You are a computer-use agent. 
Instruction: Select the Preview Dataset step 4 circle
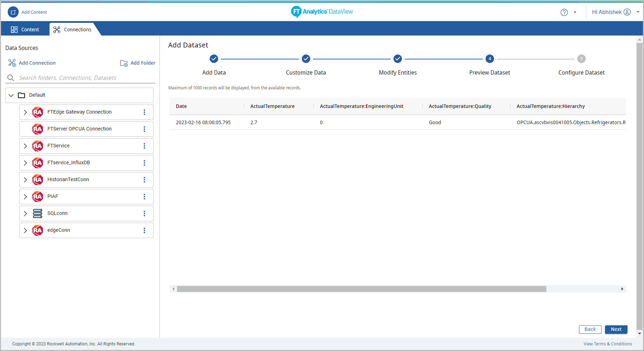tap(489, 59)
